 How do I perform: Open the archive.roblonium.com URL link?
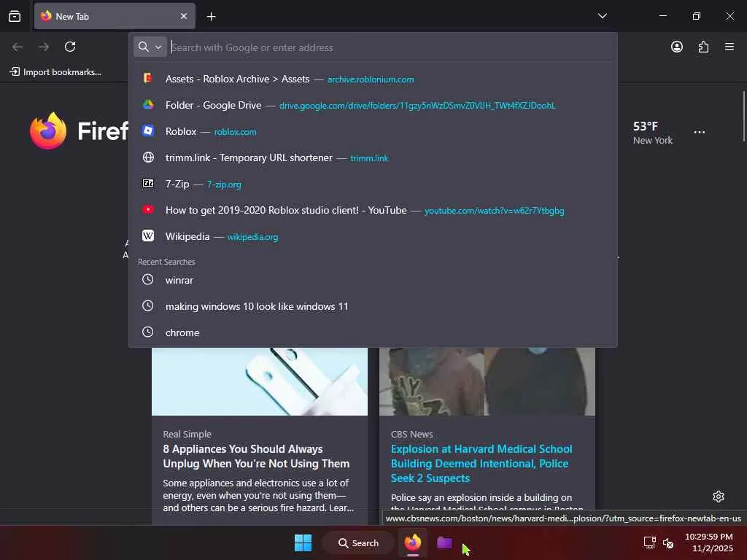tap(370, 79)
